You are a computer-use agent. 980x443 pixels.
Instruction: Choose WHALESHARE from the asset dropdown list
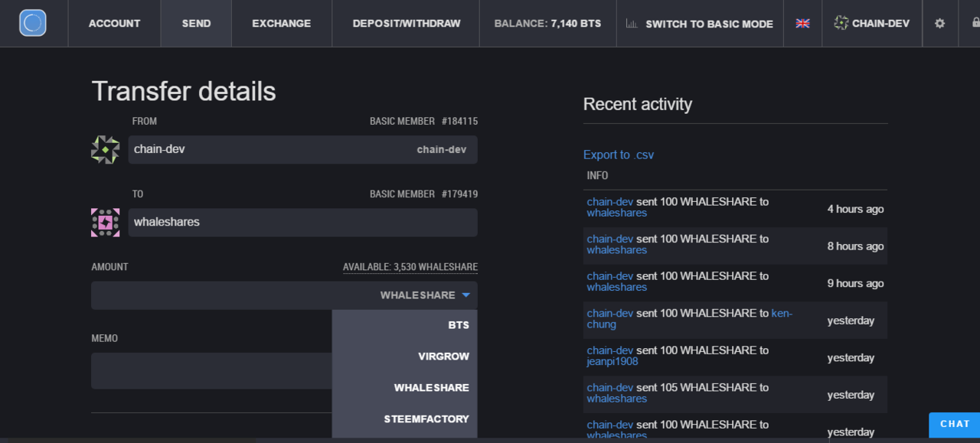[x=405, y=388]
